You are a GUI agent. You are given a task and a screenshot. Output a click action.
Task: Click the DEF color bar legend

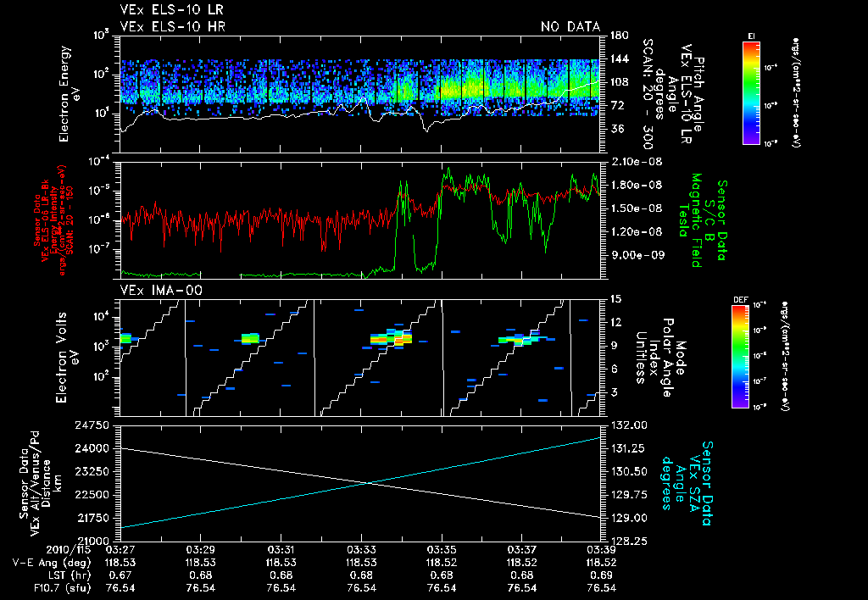click(x=740, y=357)
